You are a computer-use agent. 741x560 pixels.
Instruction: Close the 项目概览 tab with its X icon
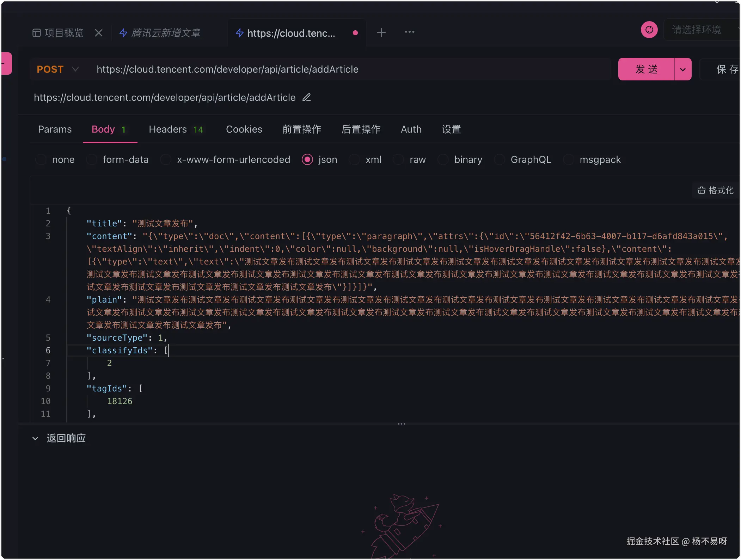pos(99,33)
